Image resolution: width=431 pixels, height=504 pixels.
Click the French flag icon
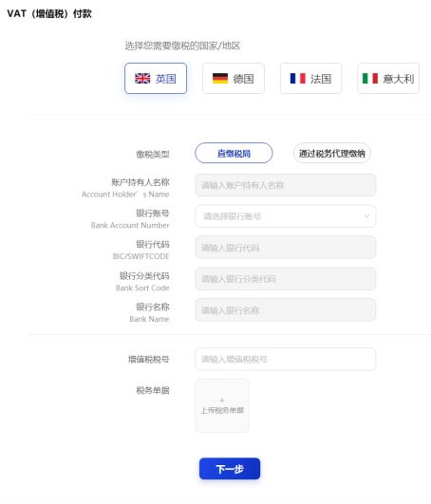(x=298, y=79)
